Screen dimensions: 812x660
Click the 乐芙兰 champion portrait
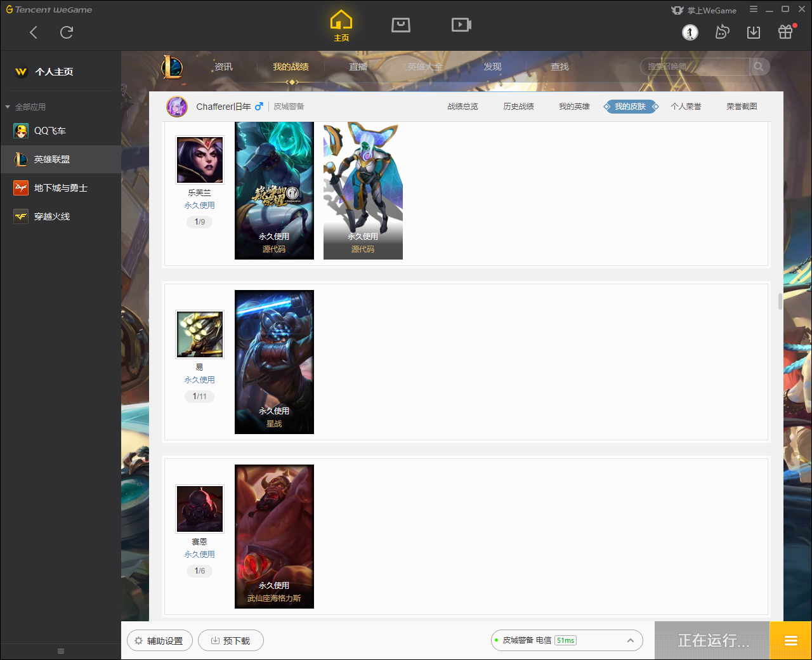pos(200,160)
